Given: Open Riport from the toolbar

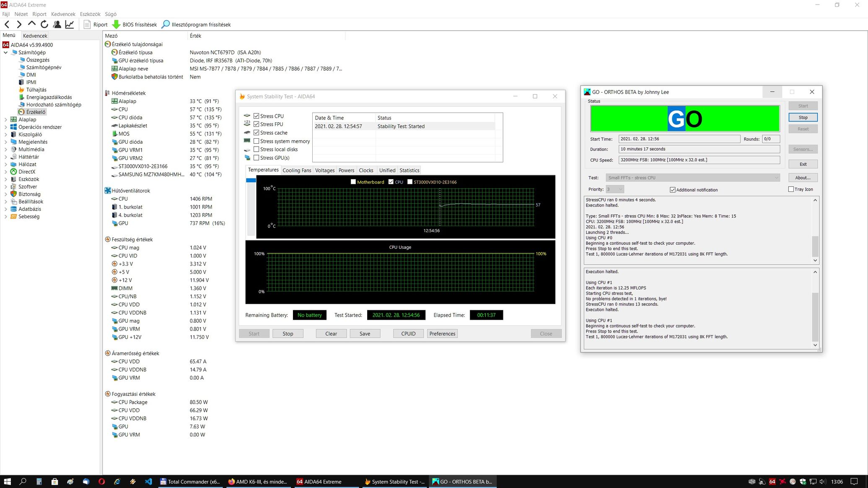Looking at the screenshot, I should pyautogui.click(x=96, y=24).
